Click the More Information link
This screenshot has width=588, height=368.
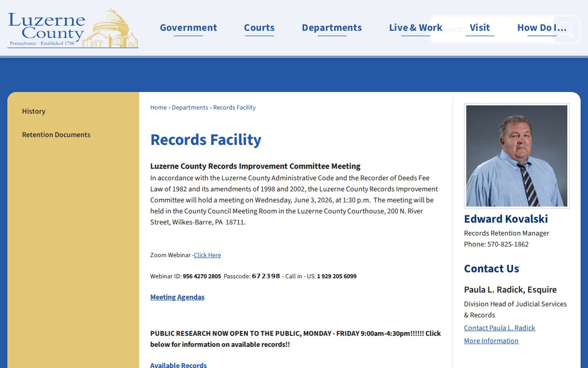point(491,341)
